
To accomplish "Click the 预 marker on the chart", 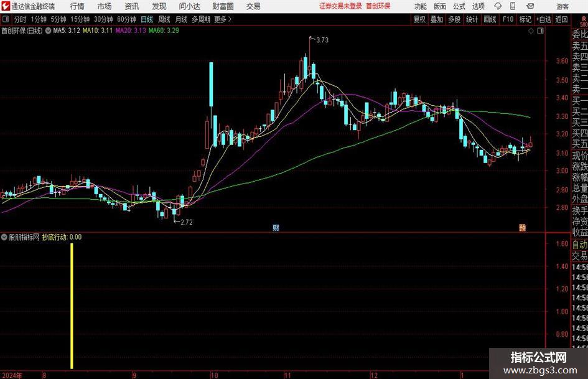I will (522, 227).
